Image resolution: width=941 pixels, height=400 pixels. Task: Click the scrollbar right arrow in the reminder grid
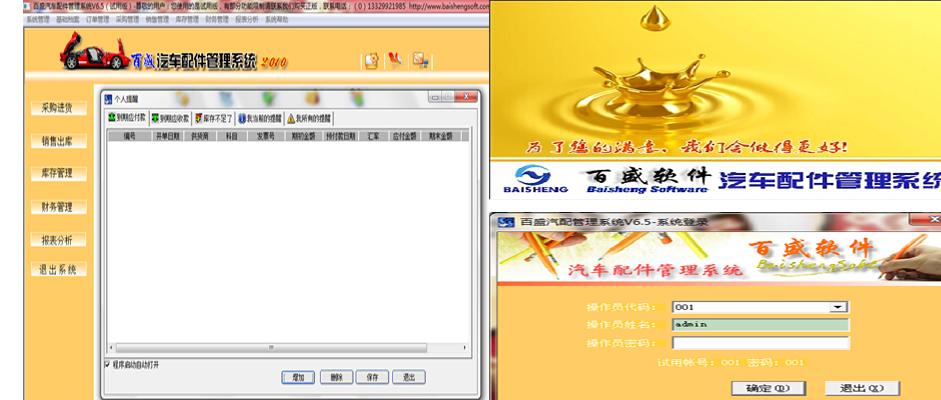464,348
